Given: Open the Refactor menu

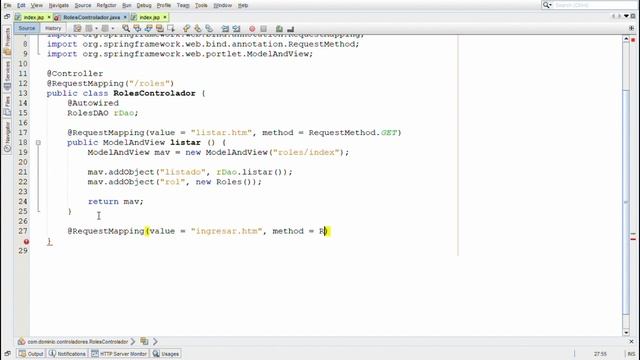Looking at the screenshot, I should pyautogui.click(x=106, y=5).
